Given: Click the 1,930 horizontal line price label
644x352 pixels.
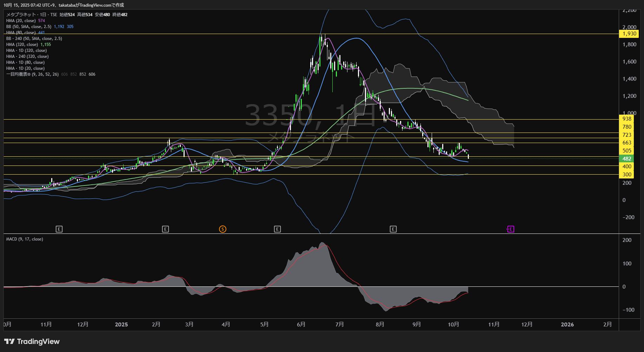Looking at the screenshot, I should [x=629, y=34].
